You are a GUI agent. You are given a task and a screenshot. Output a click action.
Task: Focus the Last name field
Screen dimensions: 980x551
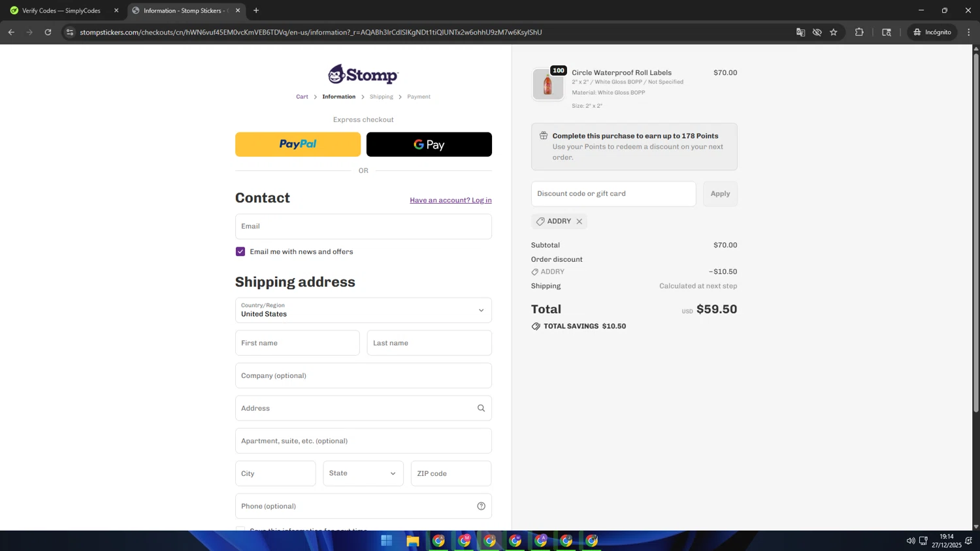(x=429, y=343)
